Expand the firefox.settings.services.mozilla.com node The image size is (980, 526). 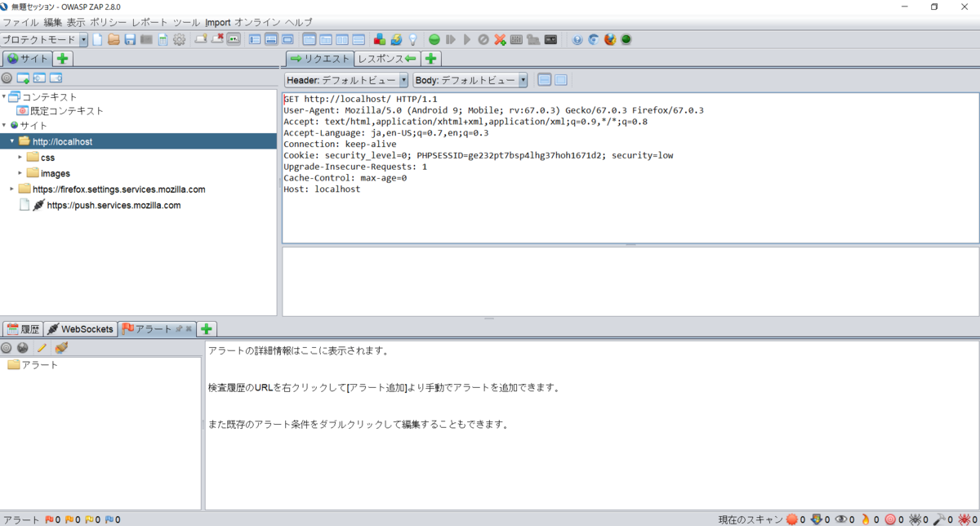(12, 189)
